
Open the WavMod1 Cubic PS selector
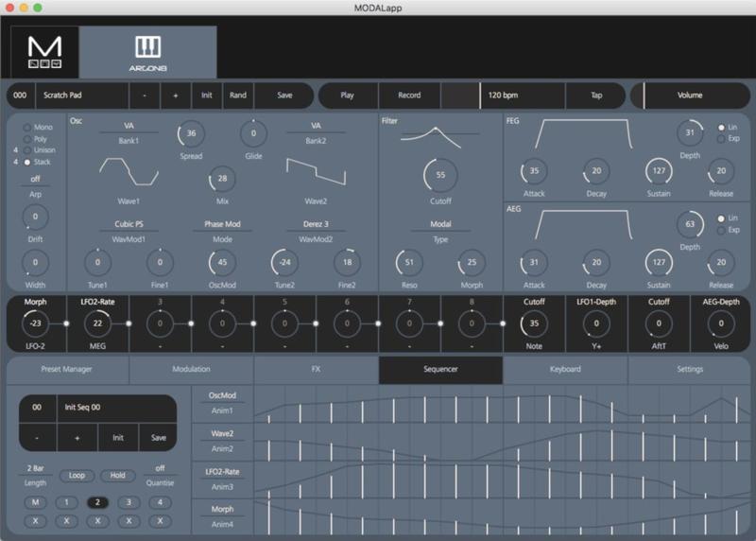click(x=129, y=224)
